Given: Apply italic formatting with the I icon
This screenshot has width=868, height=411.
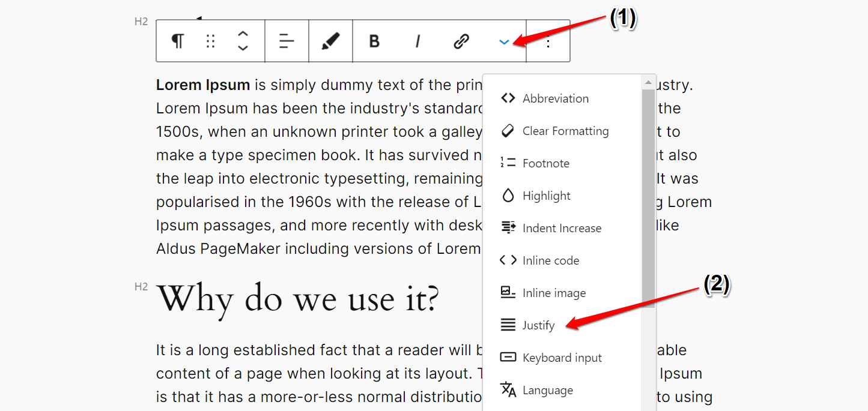Looking at the screenshot, I should point(417,41).
